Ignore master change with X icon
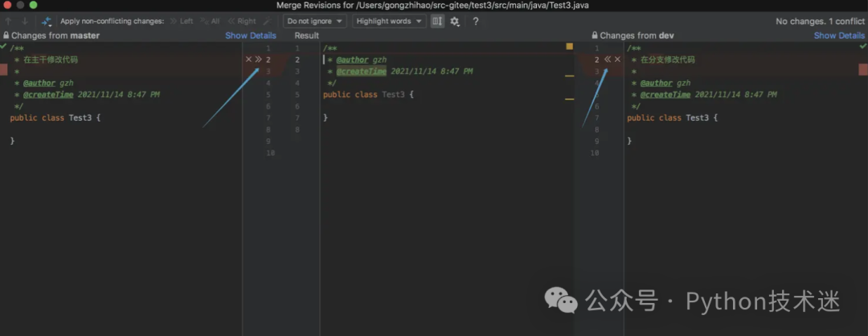Screen dimensions: 868x336 click(x=248, y=59)
